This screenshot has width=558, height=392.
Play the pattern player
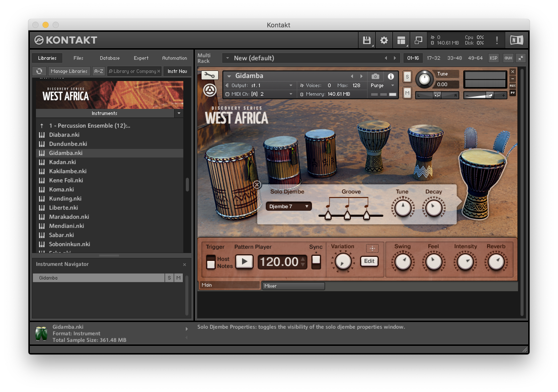point(244,262)
